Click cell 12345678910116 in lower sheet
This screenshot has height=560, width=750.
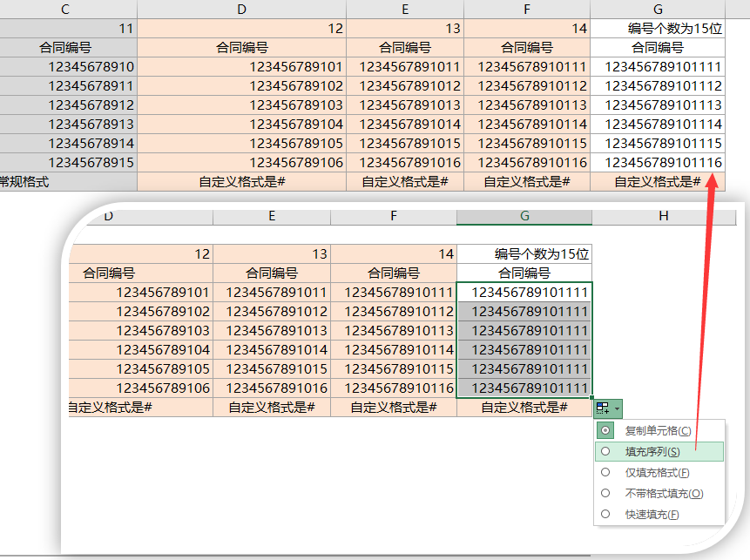(x=394, y=388)
